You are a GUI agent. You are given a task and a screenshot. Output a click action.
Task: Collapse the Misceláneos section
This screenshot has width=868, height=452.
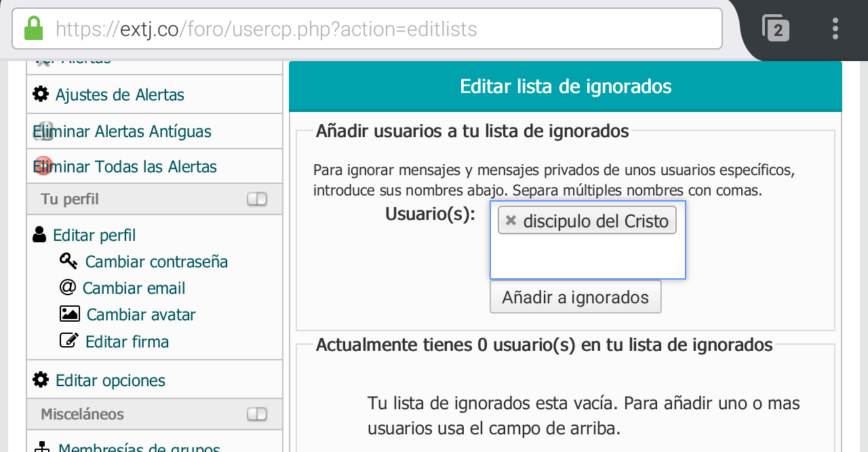tap(257, 414)
